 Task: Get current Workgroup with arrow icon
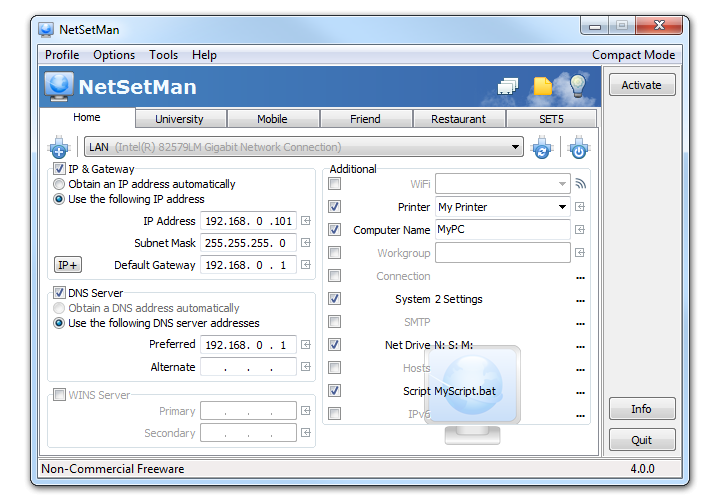pyautogui.click(x=580, y=253)
